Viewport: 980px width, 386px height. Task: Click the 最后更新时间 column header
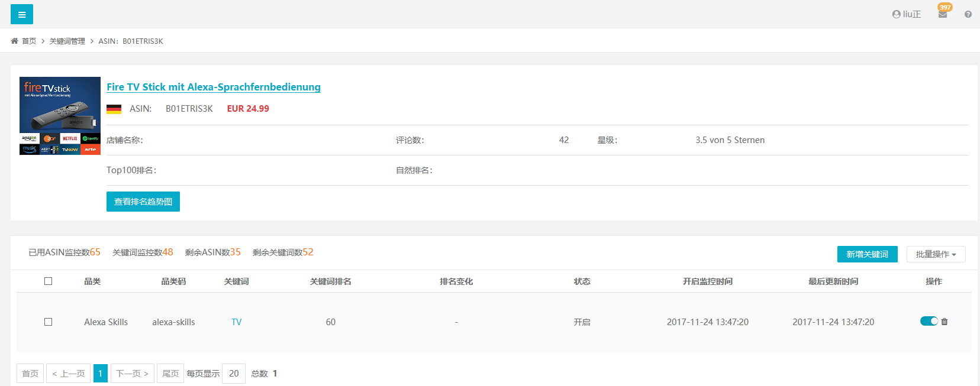pyautogui.click(x=833, y=281)
